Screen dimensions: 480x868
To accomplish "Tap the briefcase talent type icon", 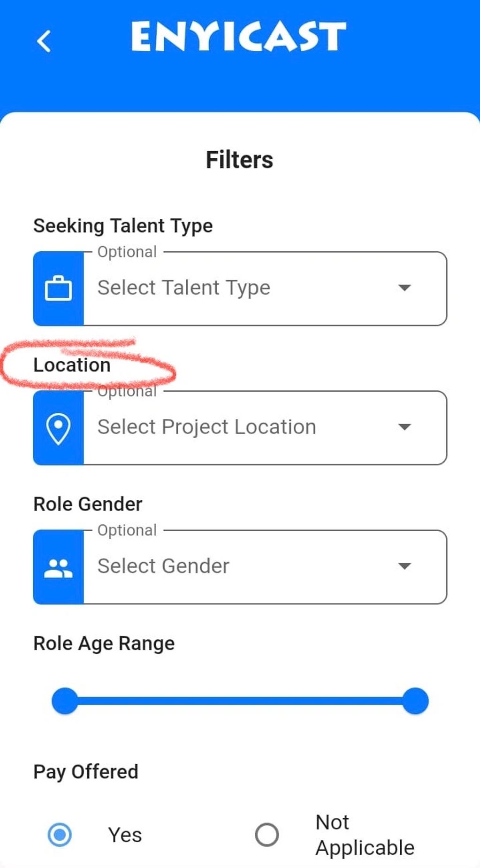I will pyautogui.click(x=58, y=288).
